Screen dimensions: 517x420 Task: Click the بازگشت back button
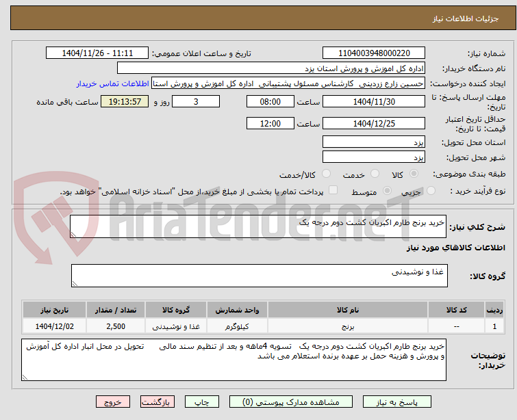(157, 402)
